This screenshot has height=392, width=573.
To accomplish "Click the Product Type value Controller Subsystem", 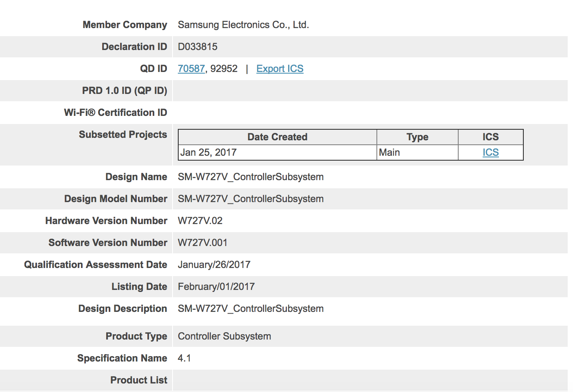I will pos(224,336).
